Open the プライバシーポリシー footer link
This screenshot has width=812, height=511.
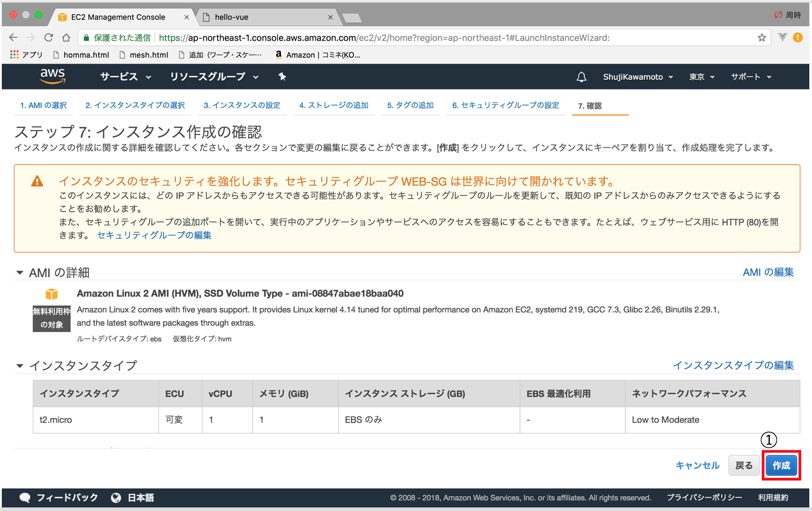tap(704, 498)
